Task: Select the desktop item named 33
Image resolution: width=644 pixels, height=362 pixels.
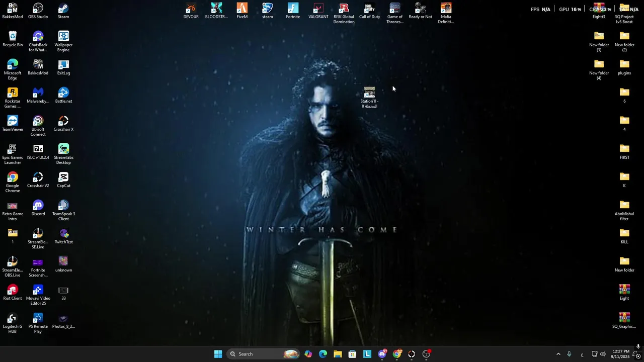Action: click(63, 293)
